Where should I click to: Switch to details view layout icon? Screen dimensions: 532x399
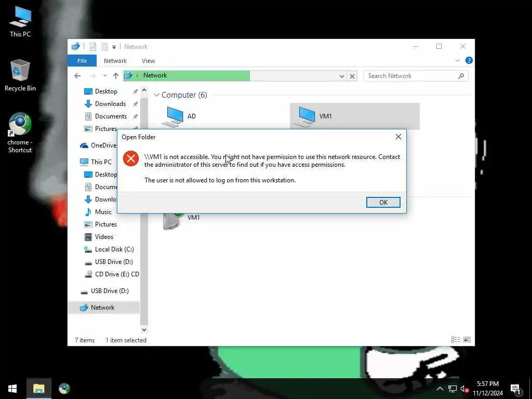coord(455,340)
